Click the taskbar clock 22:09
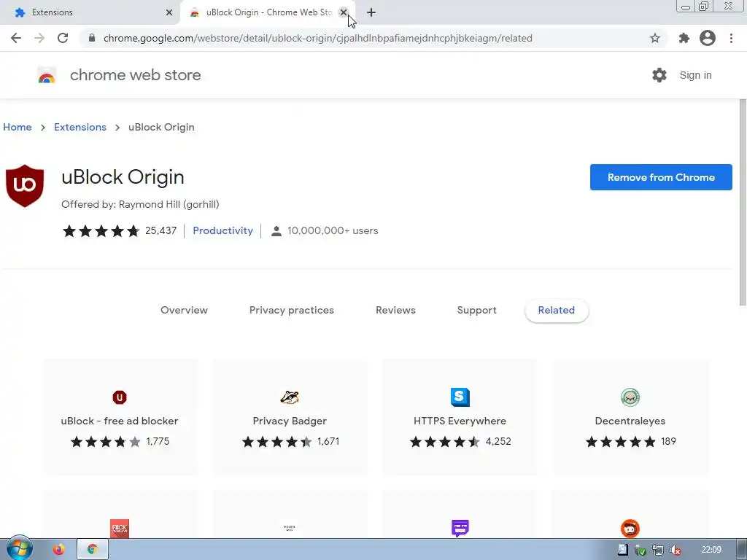 click(x=711, y=550)
